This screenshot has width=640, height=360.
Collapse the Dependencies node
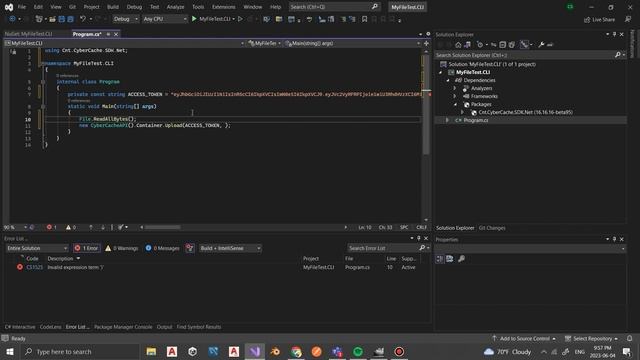448,80
